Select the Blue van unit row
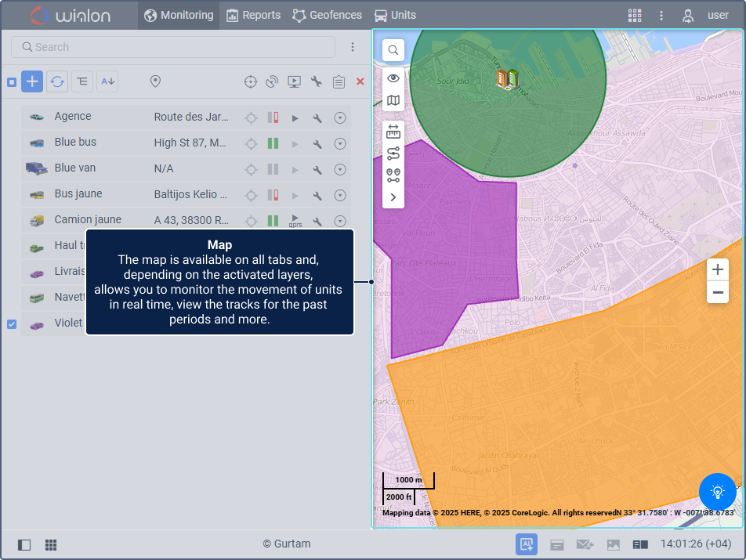Viewport: 746px width, 560px height. (186, 169)
